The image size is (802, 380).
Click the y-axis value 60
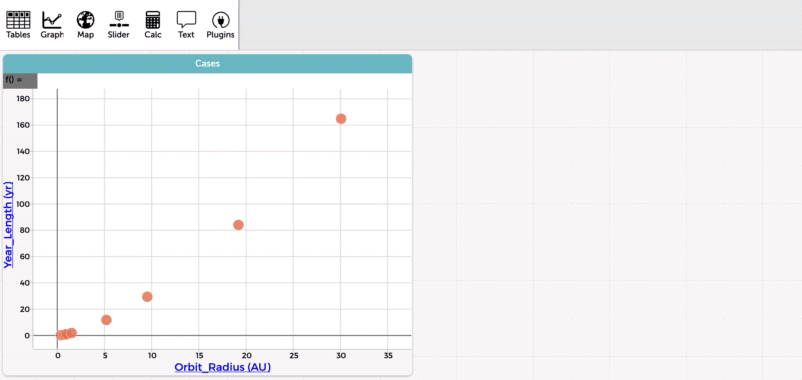tap(25, 256)
